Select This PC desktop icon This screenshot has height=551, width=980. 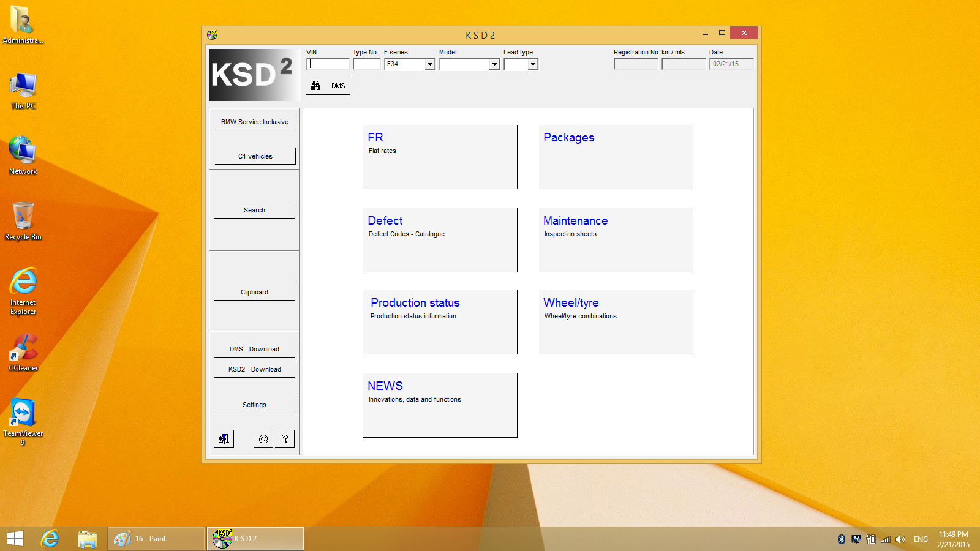(x=23, y=91)
